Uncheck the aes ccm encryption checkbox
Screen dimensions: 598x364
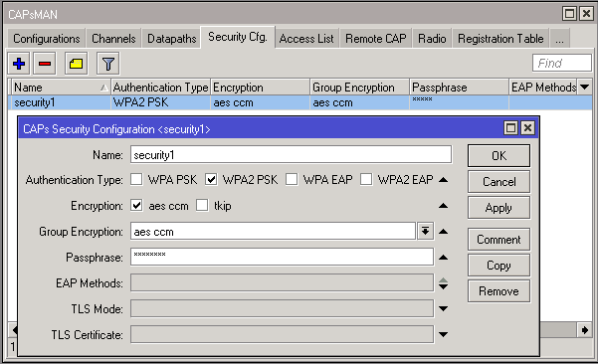click(136, 206)
